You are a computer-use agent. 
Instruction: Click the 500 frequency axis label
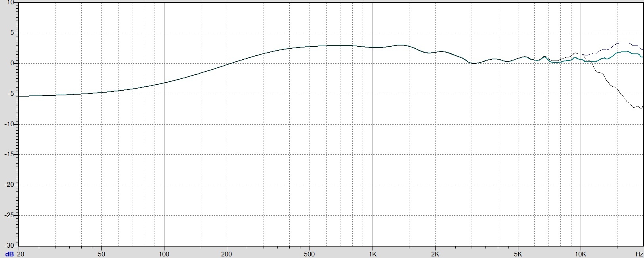[310, 254]
